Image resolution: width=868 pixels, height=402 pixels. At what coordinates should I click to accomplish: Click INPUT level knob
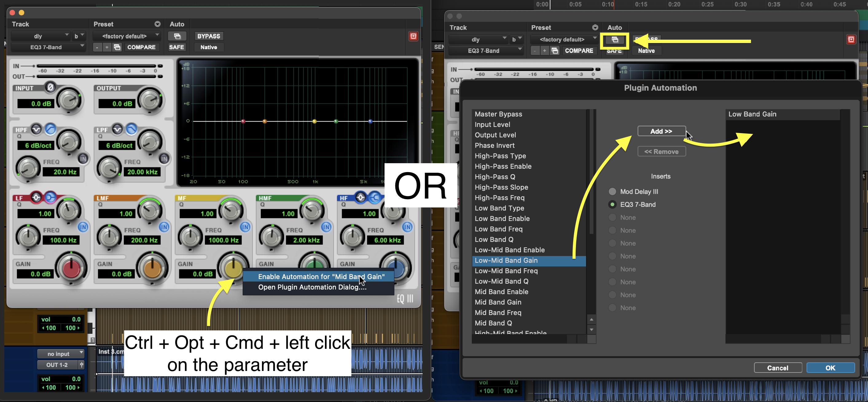(x=69, y=100)
